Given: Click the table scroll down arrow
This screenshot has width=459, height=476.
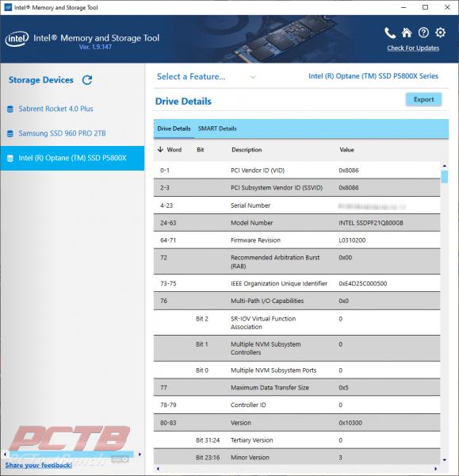Looking at the screenshot, I should [445, 460].
